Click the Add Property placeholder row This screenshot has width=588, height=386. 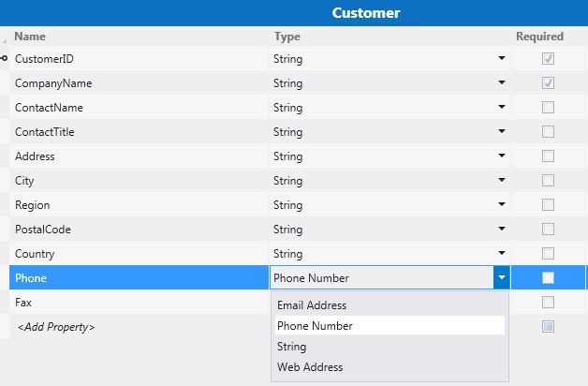[x=54, y=327]
